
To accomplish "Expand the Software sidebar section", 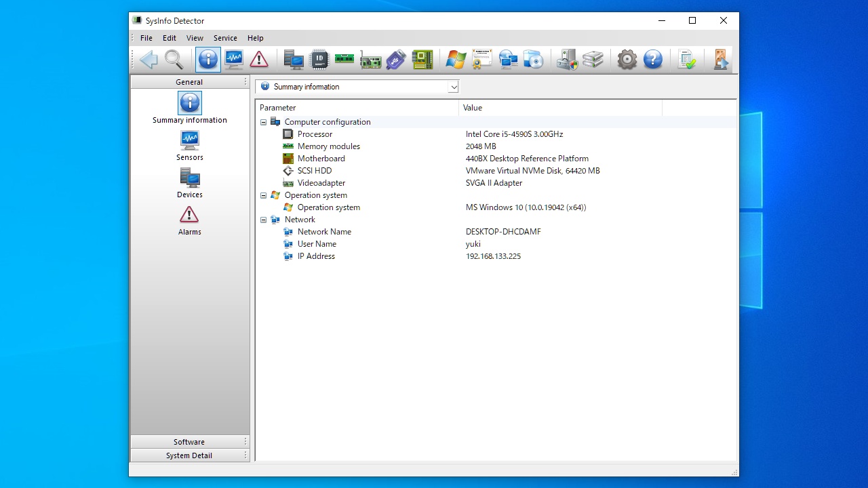I will [190, 442].
